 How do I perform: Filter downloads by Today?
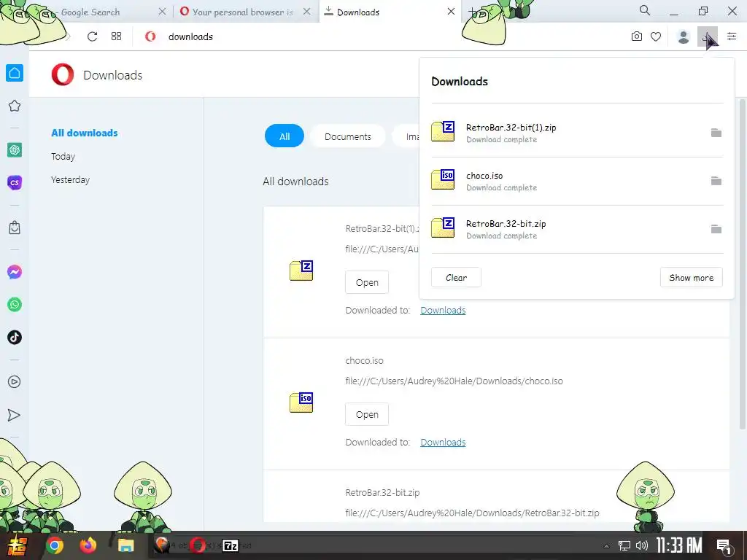(x=63, y=156)
